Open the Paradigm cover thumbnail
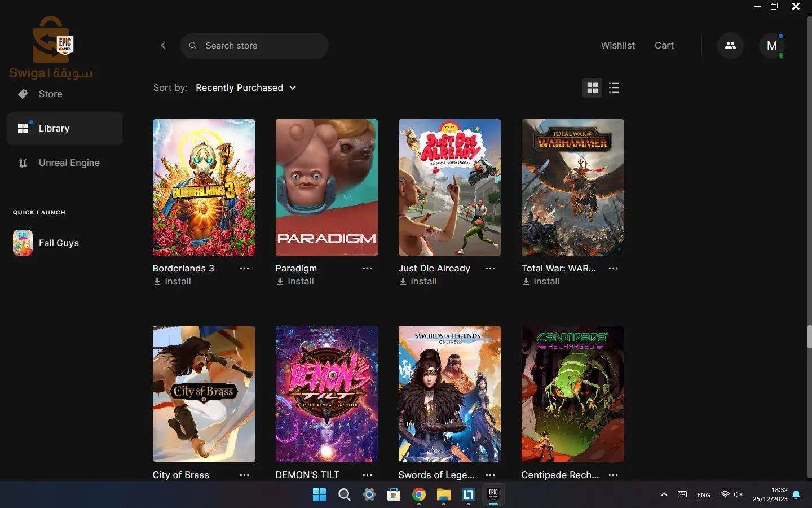 [326, 187]
